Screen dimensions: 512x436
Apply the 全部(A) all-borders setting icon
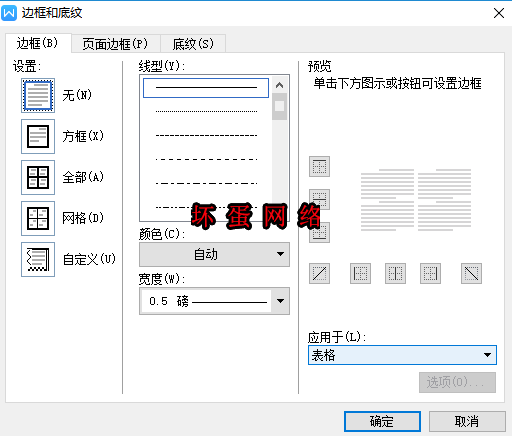[38, 177]
